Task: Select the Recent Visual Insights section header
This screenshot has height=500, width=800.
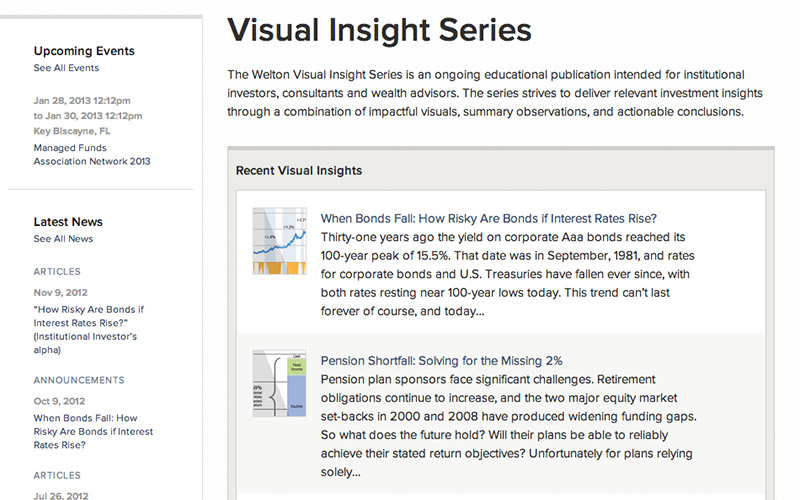Action: [x=299, y=171]
